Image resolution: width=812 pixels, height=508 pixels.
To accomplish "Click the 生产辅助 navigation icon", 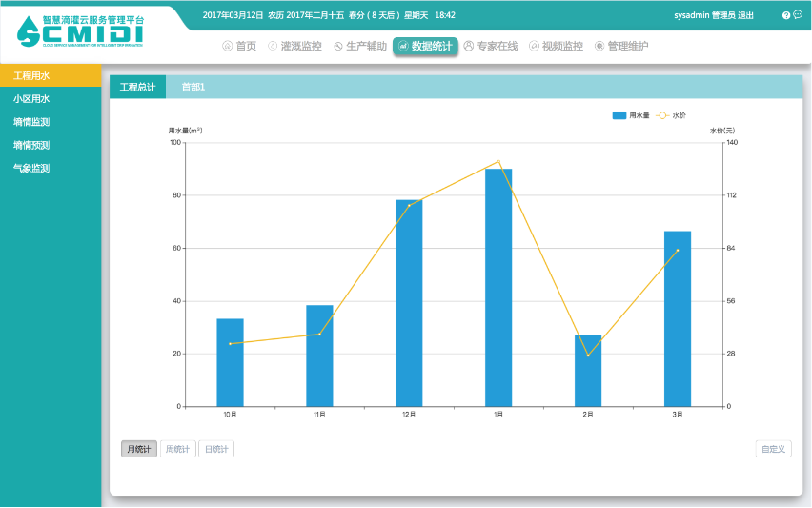I will point(338,46).
